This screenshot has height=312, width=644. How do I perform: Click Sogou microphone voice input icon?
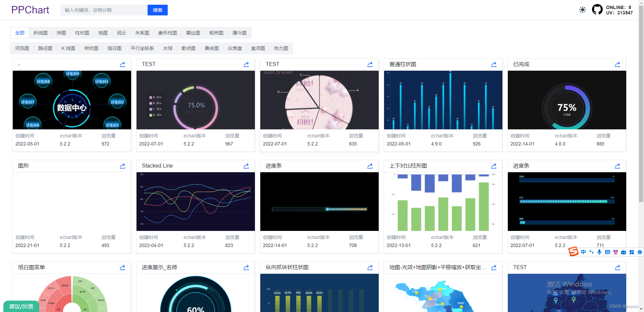599,252
